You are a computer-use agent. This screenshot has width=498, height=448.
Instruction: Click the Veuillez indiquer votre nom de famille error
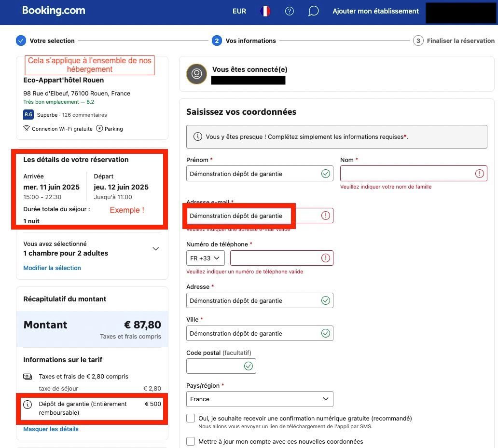[x=386, y=187]
